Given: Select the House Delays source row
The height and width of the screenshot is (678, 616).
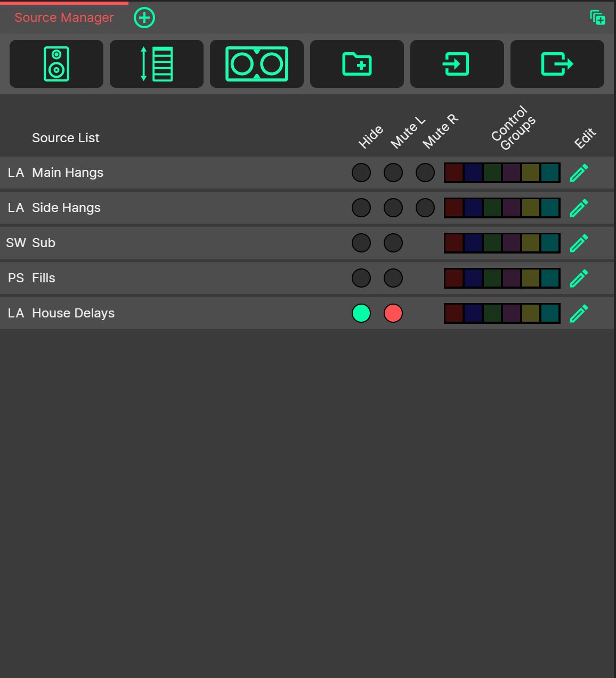Looking at the screenshot, I should (x=160, y=313).
